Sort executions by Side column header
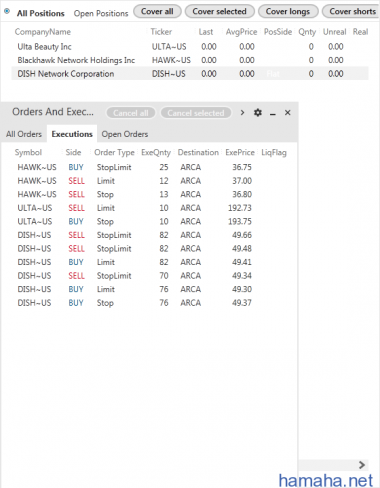Viewport: 380px width, 488px height. (x=73, y=152)
